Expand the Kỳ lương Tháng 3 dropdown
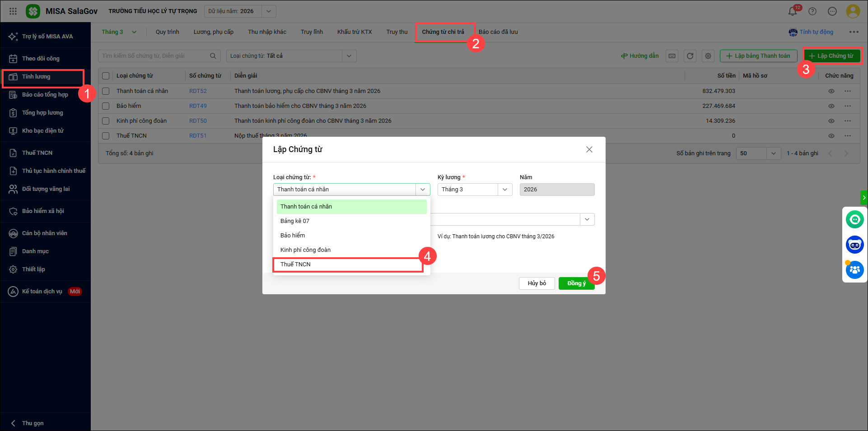This screenshot has height=431, width=868. point(504,190)
